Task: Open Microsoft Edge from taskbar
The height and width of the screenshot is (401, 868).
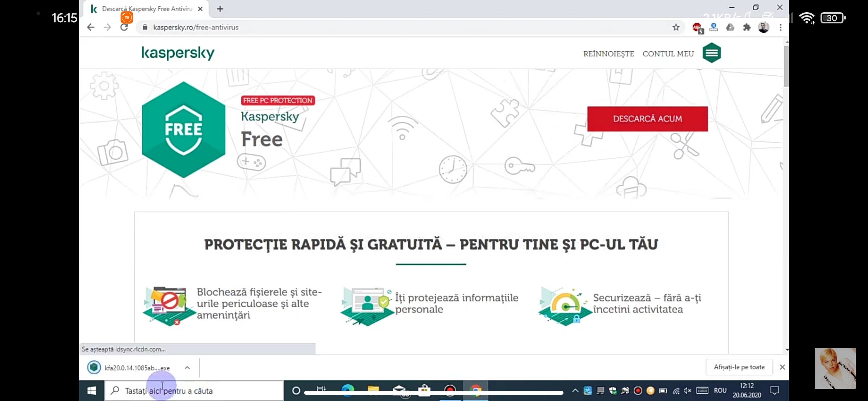Action: pyautogui.click(x=348, y=391)
